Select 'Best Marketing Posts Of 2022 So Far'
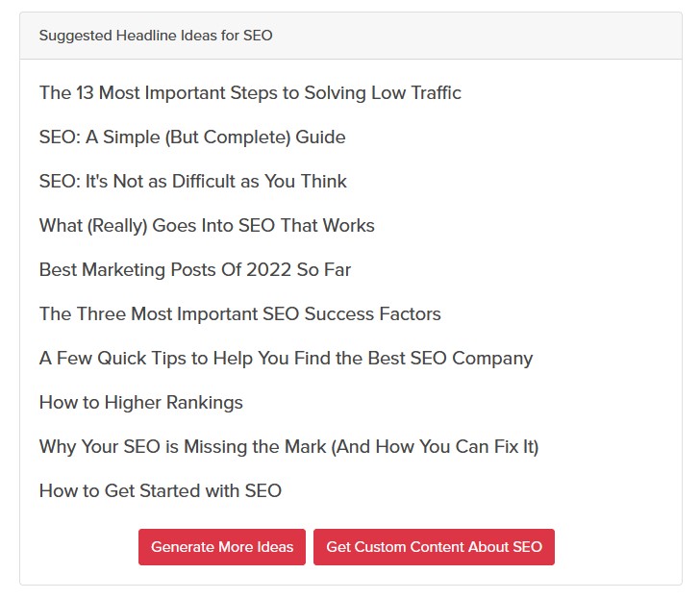Screen dimensions: 700x599 [195, 270]
